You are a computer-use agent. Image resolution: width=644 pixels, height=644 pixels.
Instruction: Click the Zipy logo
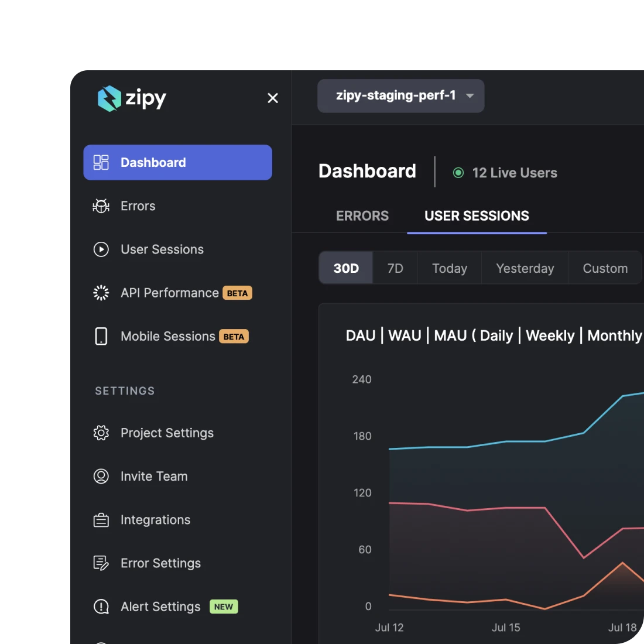point(132,98)
